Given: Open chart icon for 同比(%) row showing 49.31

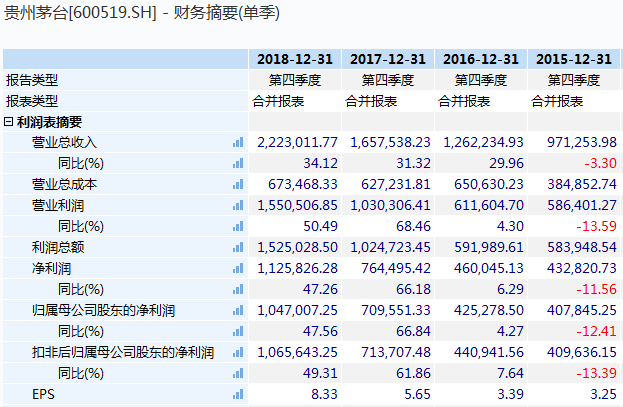Looking at the screenshot, I should point(238,374).
